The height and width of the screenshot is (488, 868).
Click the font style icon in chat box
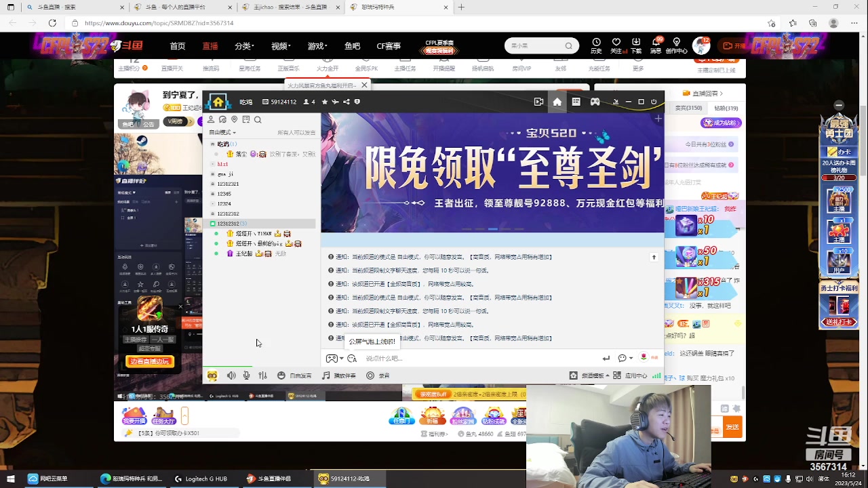click(351, 358)
